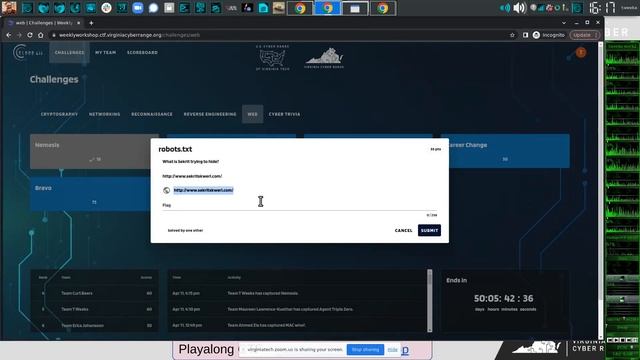Open the Scoreboard navigation item
The height and width of the screenshot is (360, 640).
click(142, 53)
